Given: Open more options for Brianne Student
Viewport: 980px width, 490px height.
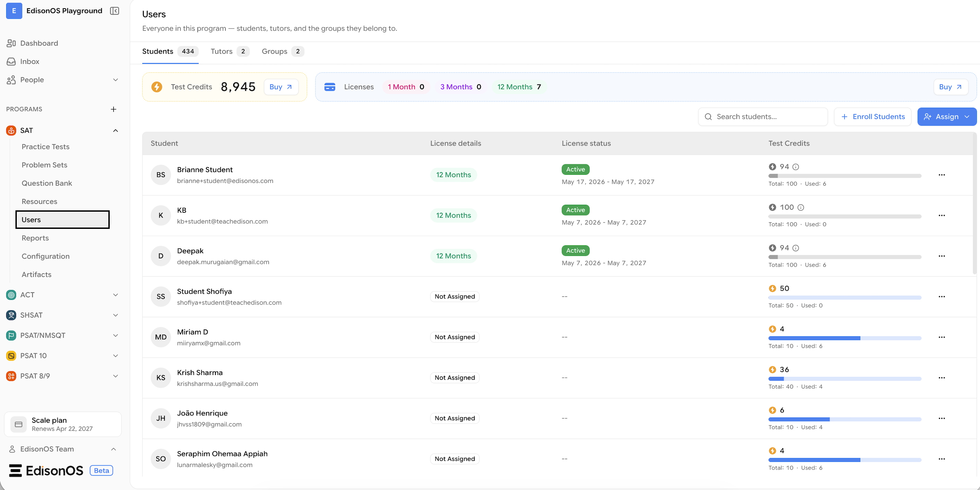Looking at the screenshot, I should (942, 175).
